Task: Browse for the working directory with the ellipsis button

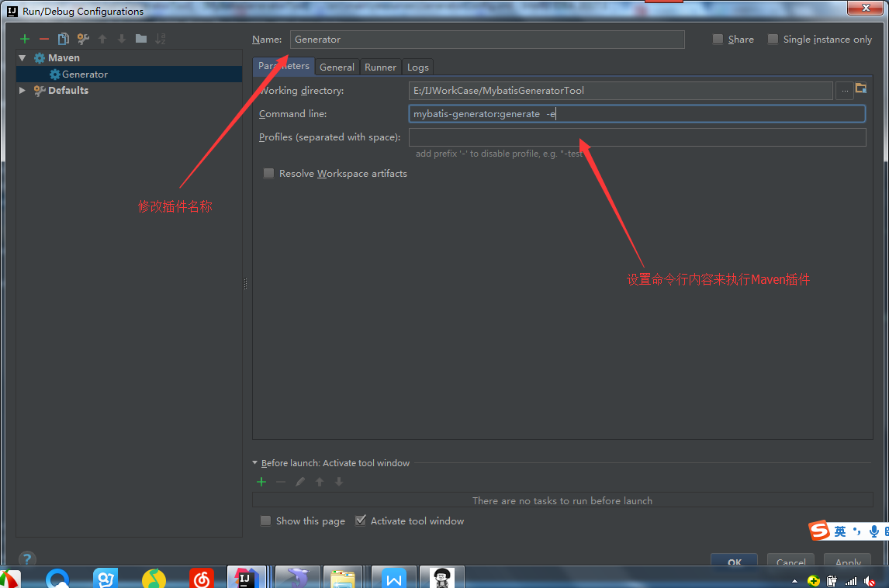Action: [844, 91]
